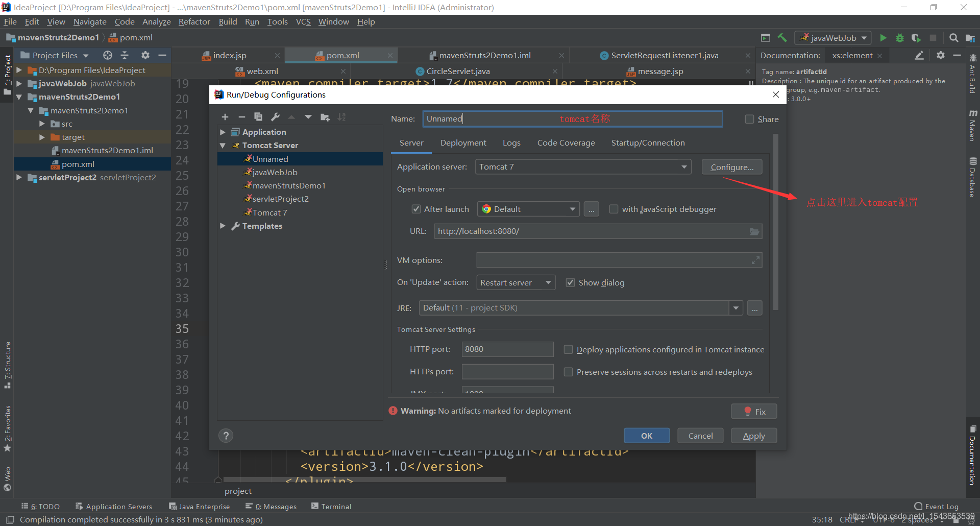Toggle the Share checkbox

[749, 119]
